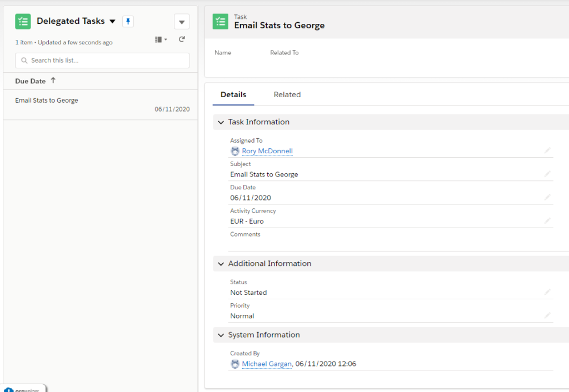Refresh the Delegated Tasks list
The height and width of the screenshot is (392, 569).
182,39
